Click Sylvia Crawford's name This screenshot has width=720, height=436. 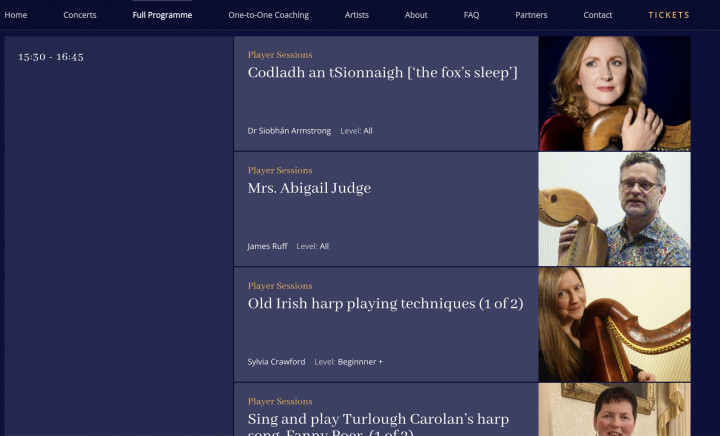[x=276, y=362]
